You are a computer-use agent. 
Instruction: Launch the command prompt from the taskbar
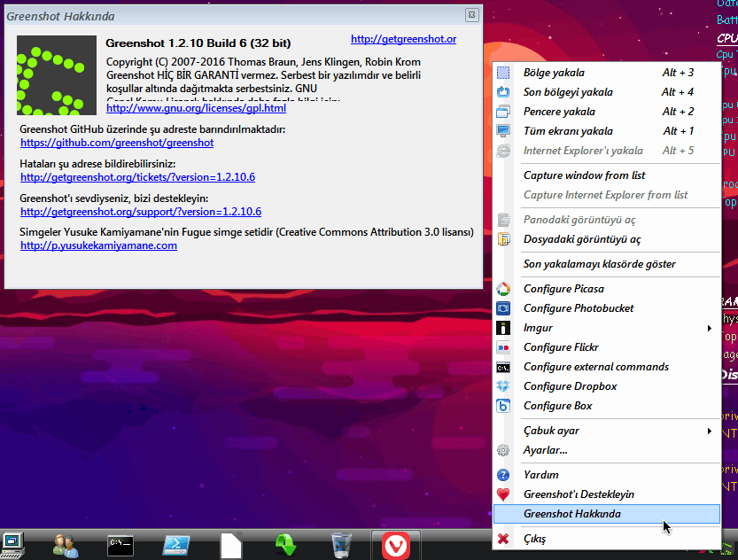(120, 545)
